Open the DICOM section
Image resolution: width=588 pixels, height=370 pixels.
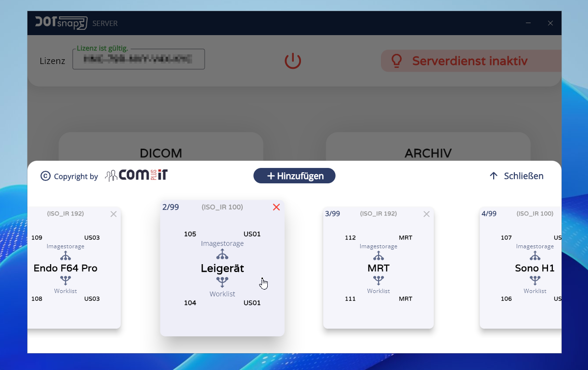(161, 153)
